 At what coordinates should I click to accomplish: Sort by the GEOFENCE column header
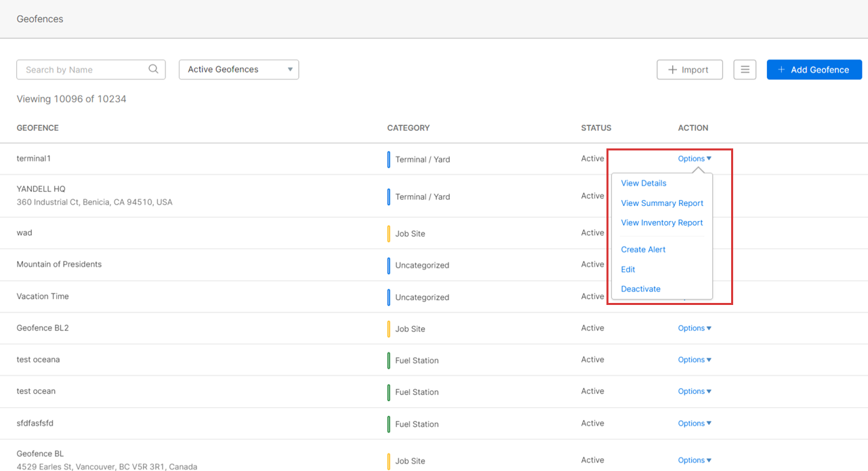[38, 128]
